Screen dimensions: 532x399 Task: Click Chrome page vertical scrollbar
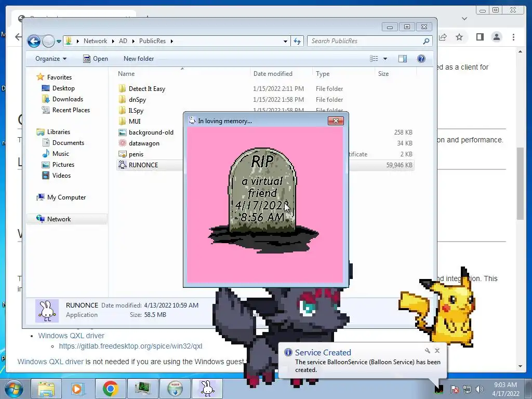[x=520, y=183]
